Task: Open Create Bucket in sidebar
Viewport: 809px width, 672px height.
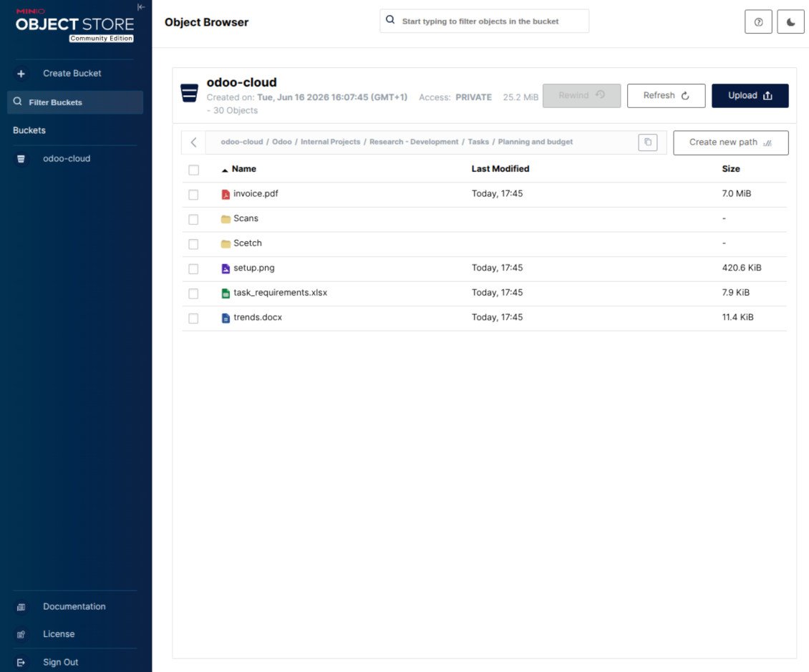Action: [72, 73]
